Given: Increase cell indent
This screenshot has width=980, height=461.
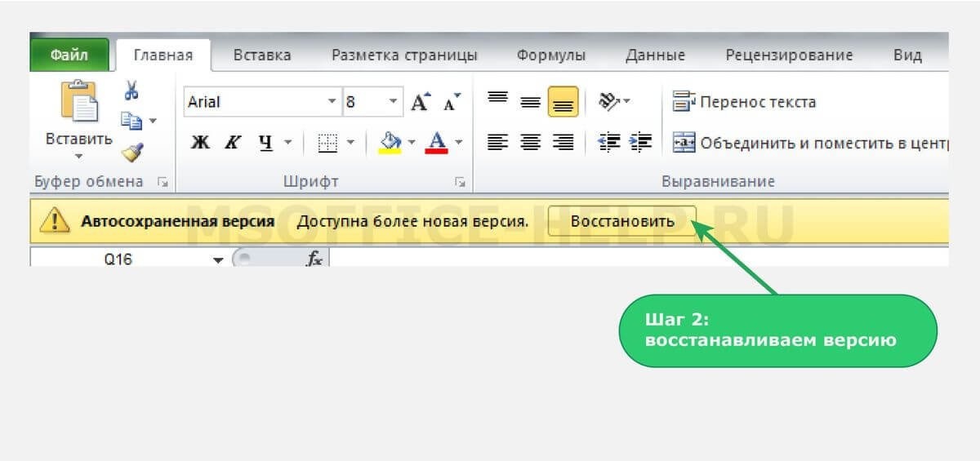Looking at the screenshot, I should (641, 142).
